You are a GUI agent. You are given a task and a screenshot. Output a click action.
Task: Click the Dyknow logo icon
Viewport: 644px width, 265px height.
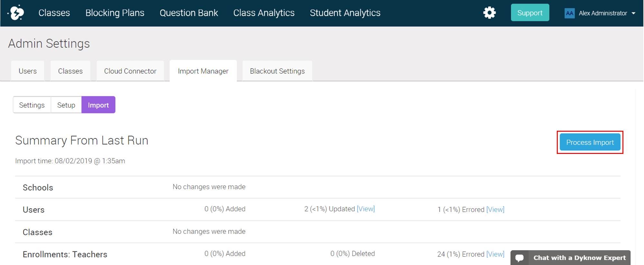click(x=16, y=13)
